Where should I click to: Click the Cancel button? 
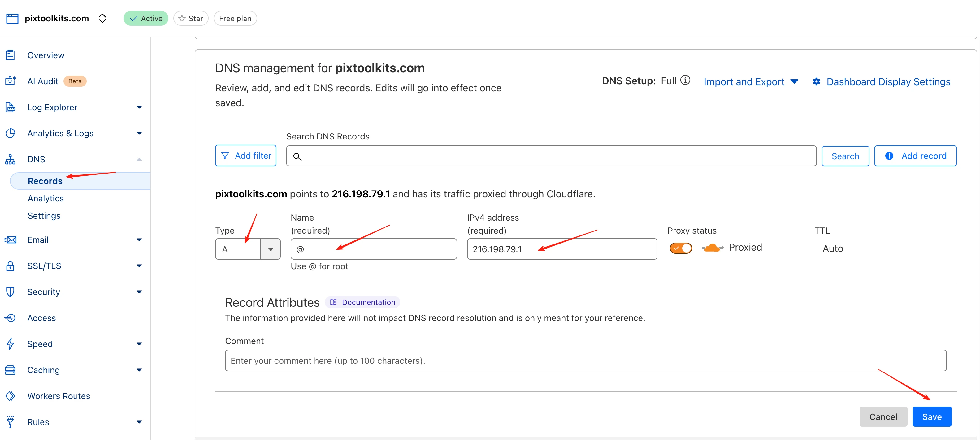click(883, 417)
